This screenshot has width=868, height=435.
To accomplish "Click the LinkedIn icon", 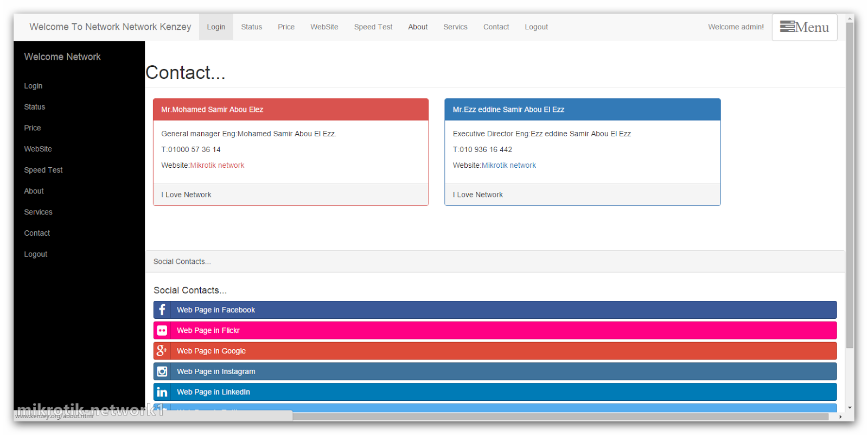I will [162, 392].
